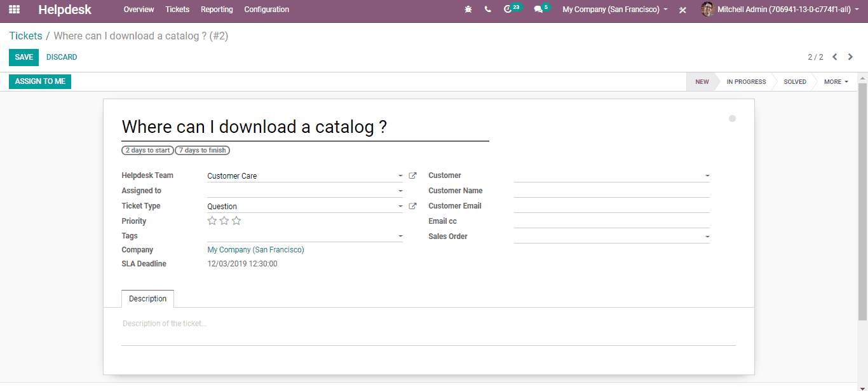Click ASSIGN TO ME button

click(x=40, y=81)
